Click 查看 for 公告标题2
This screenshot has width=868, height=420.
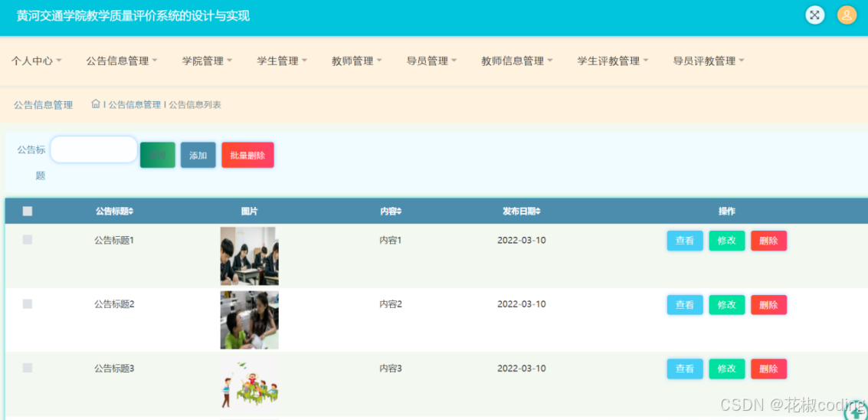coord(685,305)
